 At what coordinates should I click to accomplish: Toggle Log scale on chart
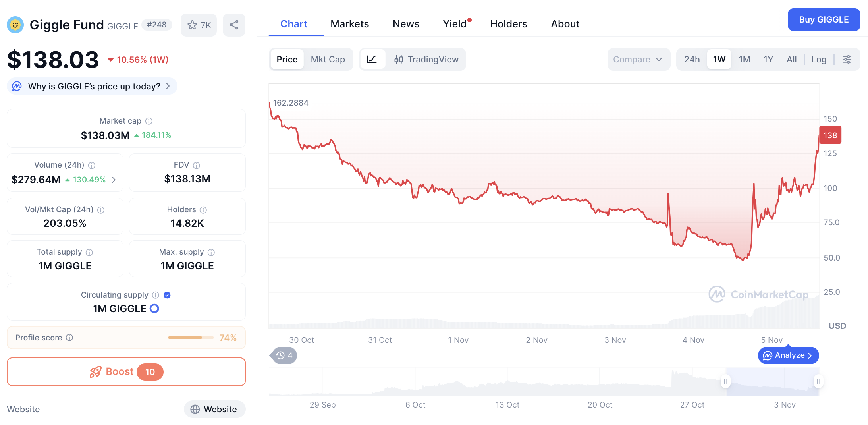[819, 60]
